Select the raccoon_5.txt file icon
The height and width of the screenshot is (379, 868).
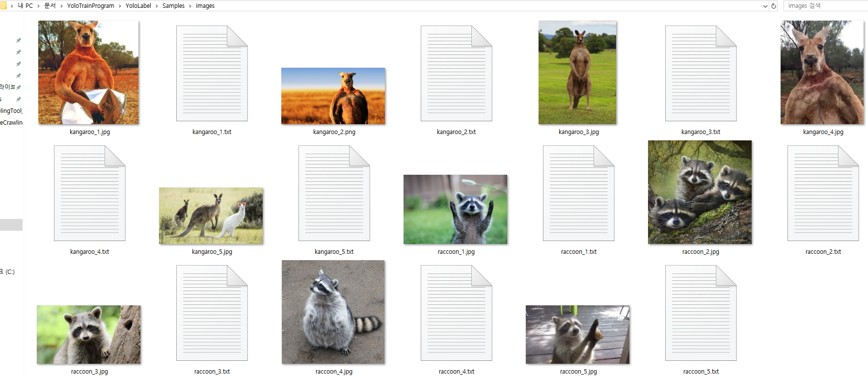(x=701, y=313)
